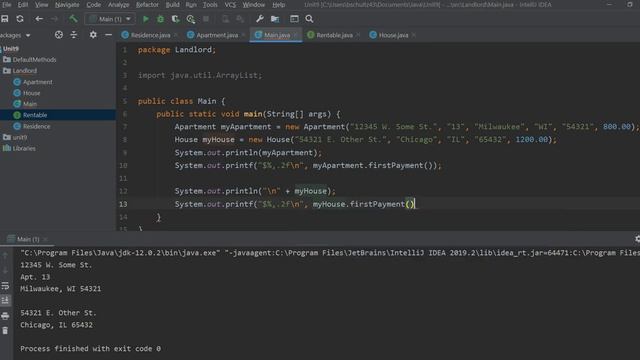Screen dimensions: 640x360
Task: Open the Tools menu
Action: tap(210, 5)
